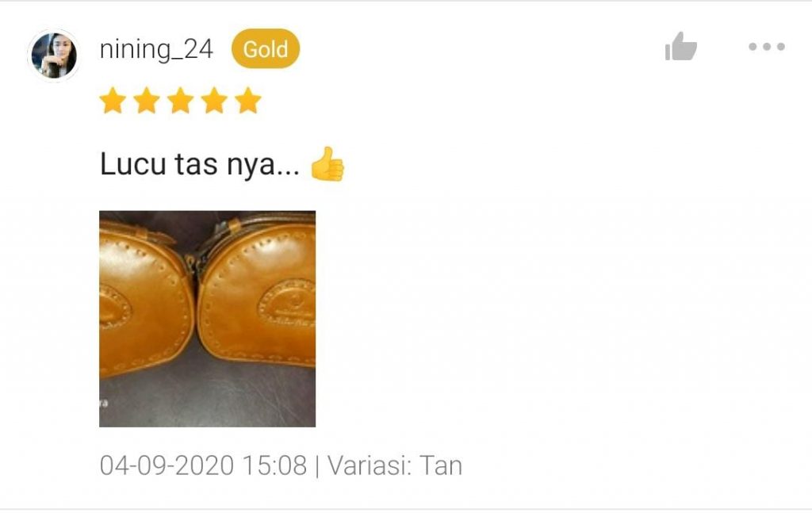Image resolution: width=812 pixels, height=513 pixels.
Task: Like the review with thumbs-up icon
Action: [680, 47]
